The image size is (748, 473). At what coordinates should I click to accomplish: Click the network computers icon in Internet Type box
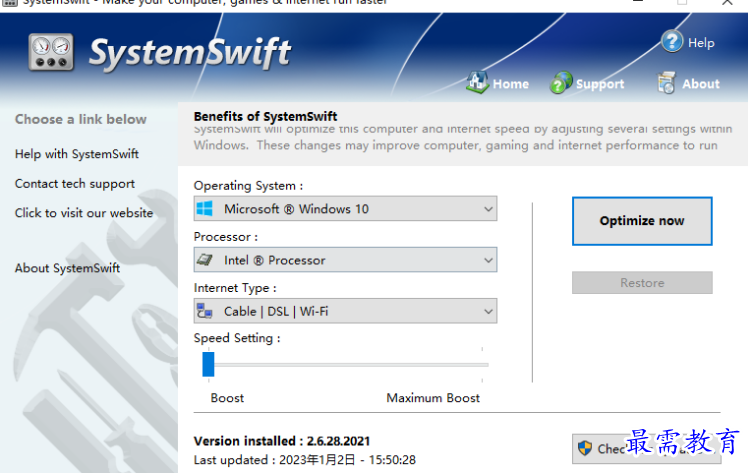[205, 311]
